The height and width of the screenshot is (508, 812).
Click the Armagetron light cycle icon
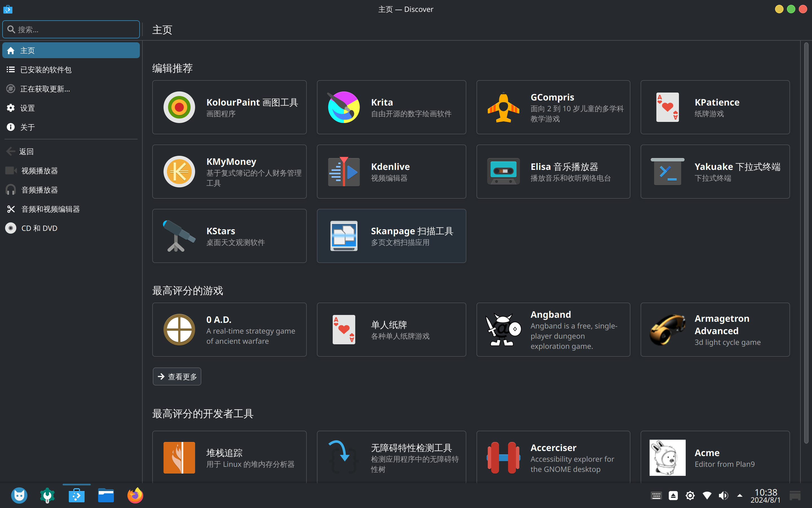[667, 330]
